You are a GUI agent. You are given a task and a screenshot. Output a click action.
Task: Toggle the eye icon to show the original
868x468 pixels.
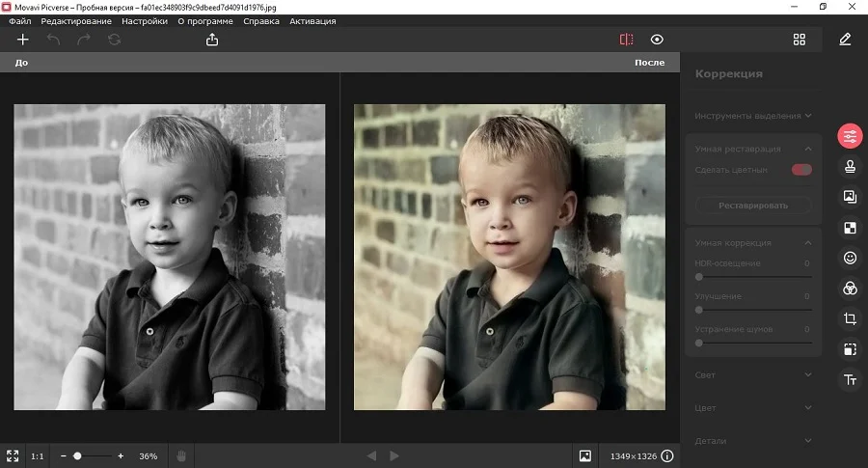[x=657, y=40]
